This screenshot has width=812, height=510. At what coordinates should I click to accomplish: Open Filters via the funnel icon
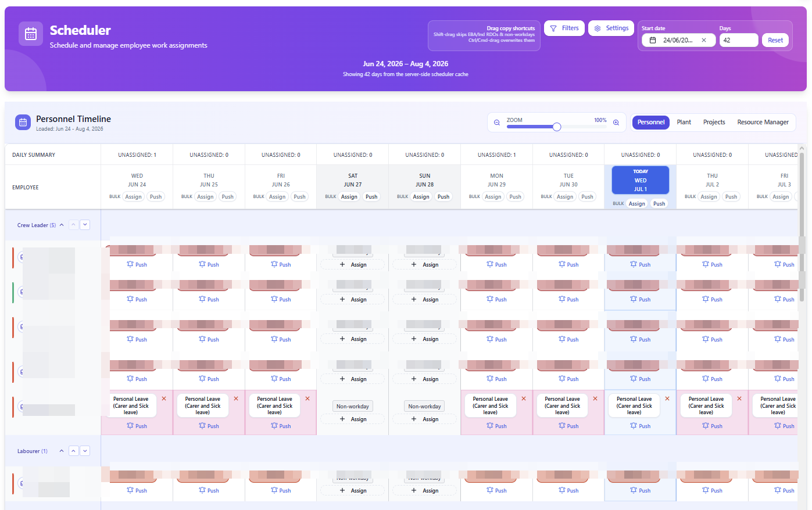tap(553, 28)
